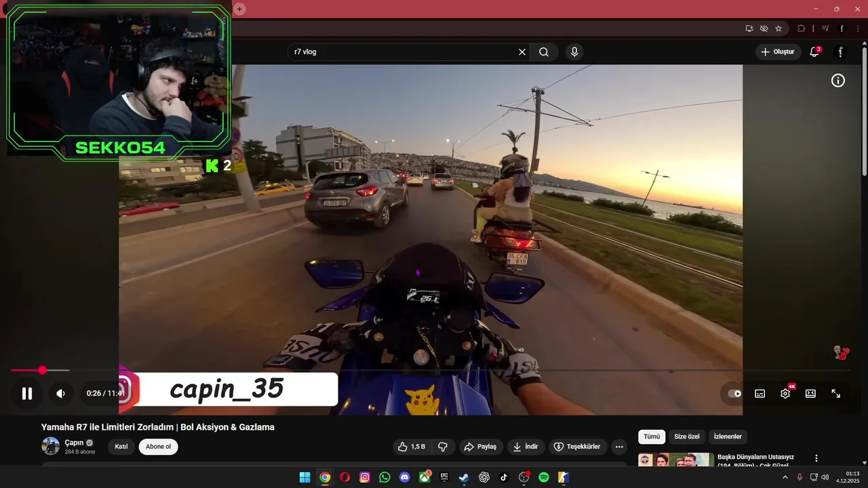Open Steam from the taskbar

tap(464, 477)
